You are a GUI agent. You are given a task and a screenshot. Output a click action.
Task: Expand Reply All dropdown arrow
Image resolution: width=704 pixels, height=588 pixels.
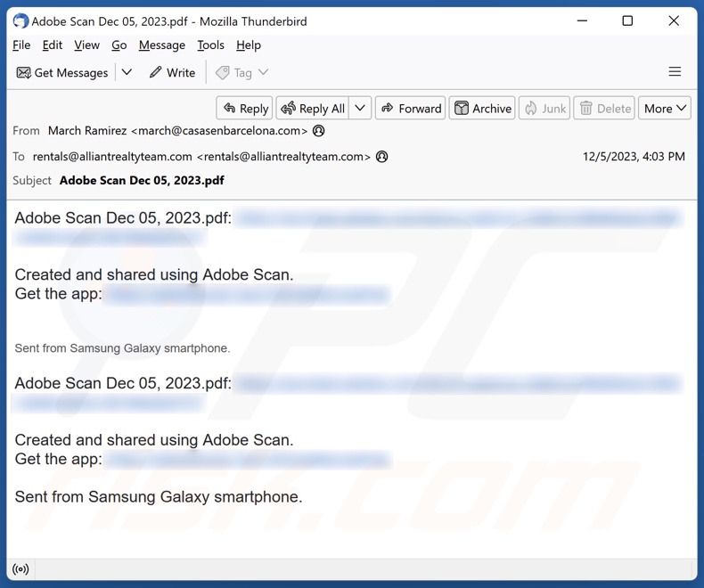(x=360, y=108)
